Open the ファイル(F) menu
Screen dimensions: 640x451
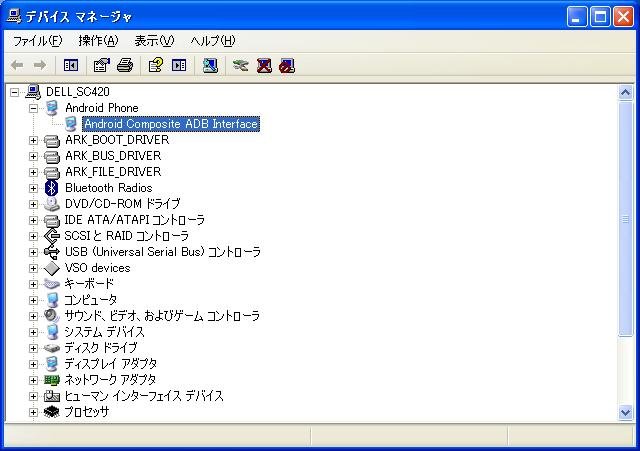point(38,41)
